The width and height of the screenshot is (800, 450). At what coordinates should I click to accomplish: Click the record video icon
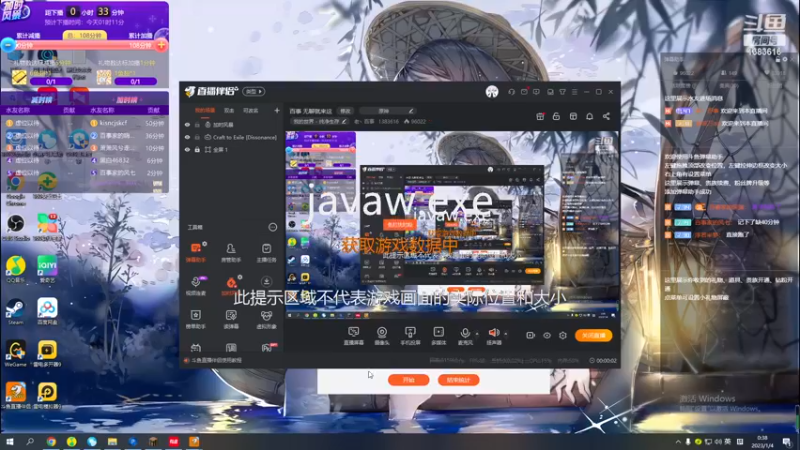[531, 335]
